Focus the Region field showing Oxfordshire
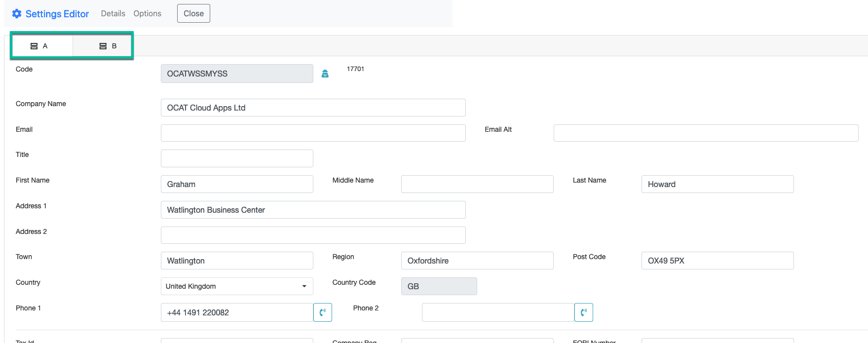Screen dimensions: 868x343 pos(477,261)
